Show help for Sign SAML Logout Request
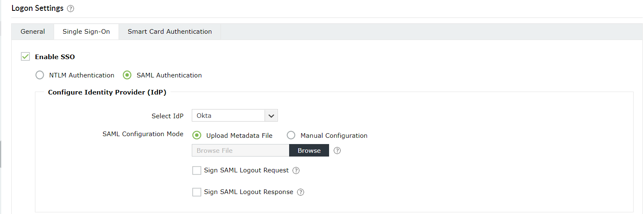Image resolution: width=644 pixels, height=214 pixels. pyautogui.click(x=296, y=170)
